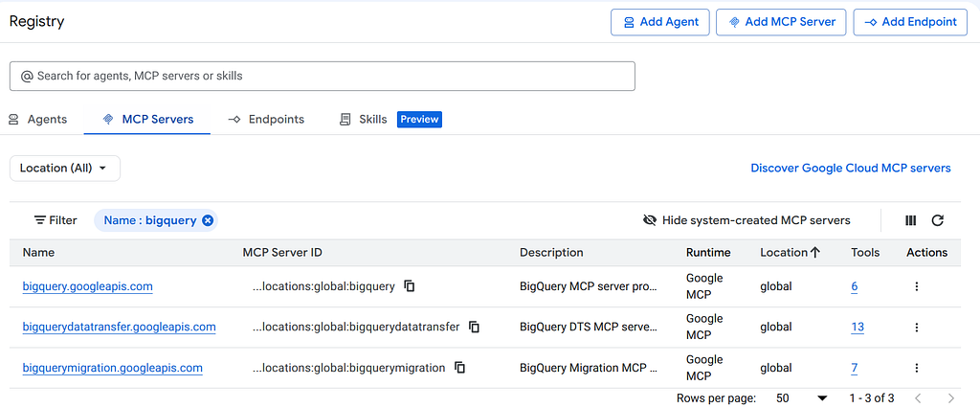Screen dimensions: 980x408
Task: Open the 7 tools link for bigquerymigration
Action: point(855,368)
